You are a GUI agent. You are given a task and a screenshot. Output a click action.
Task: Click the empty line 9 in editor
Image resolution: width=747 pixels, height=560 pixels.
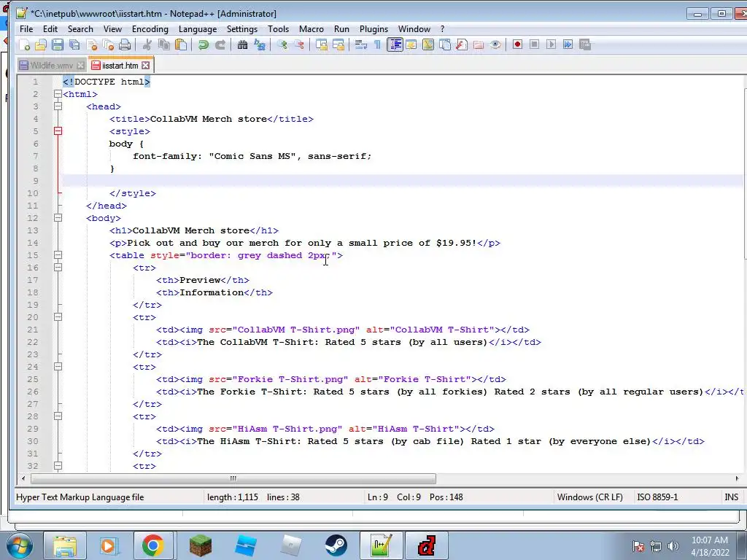pos(403,181)
